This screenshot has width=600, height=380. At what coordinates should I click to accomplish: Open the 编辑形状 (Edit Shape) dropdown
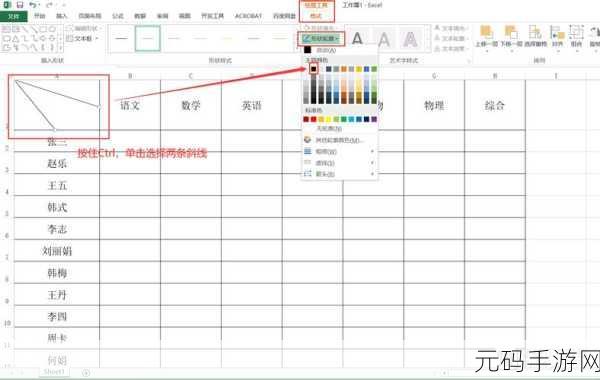(83, 29)
